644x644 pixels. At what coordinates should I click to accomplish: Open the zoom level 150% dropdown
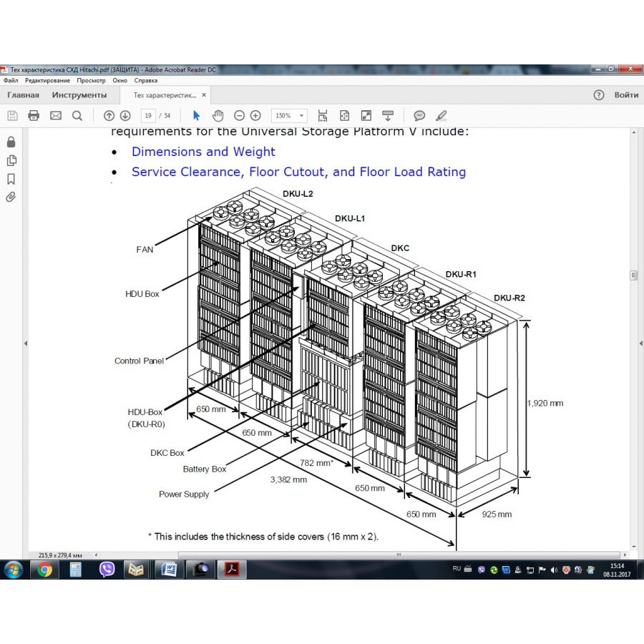pyautogui.click(x=288, y=115)
